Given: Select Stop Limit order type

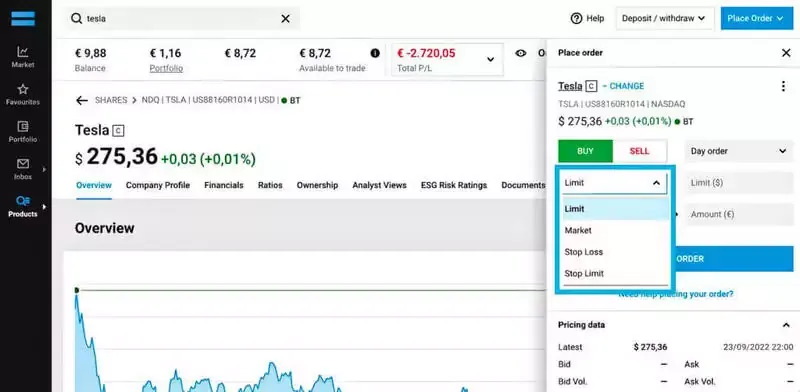Looking at the screenshot, I should [x=616, y=273].
